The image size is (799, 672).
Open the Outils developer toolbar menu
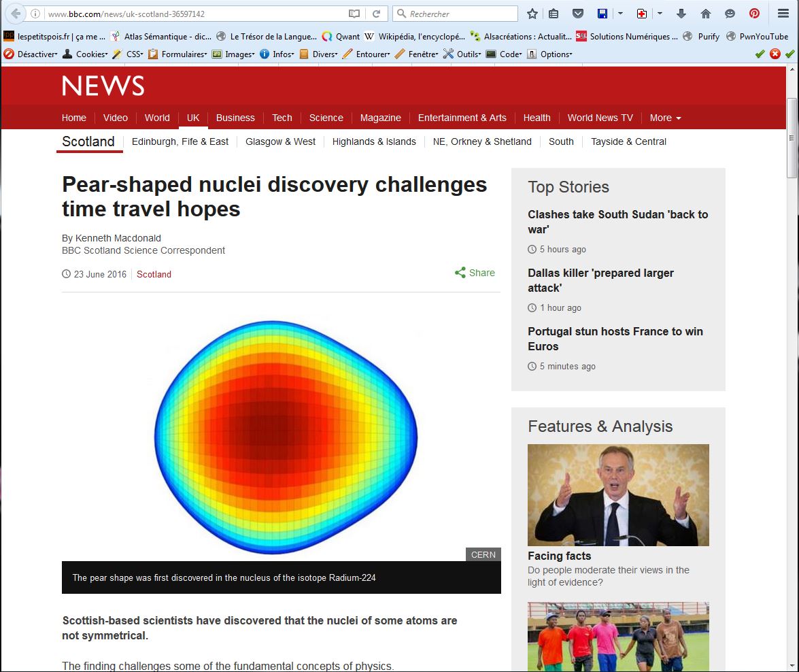coord(462,54)
